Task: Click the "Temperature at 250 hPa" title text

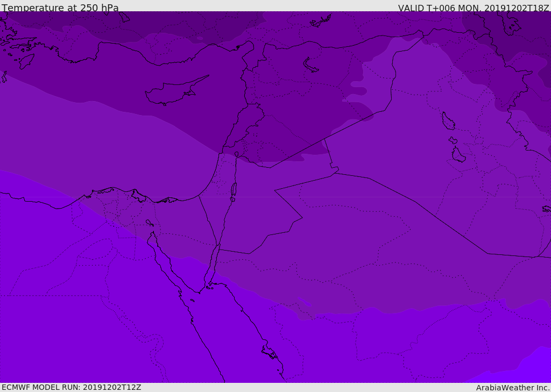Action: (60, 8)
